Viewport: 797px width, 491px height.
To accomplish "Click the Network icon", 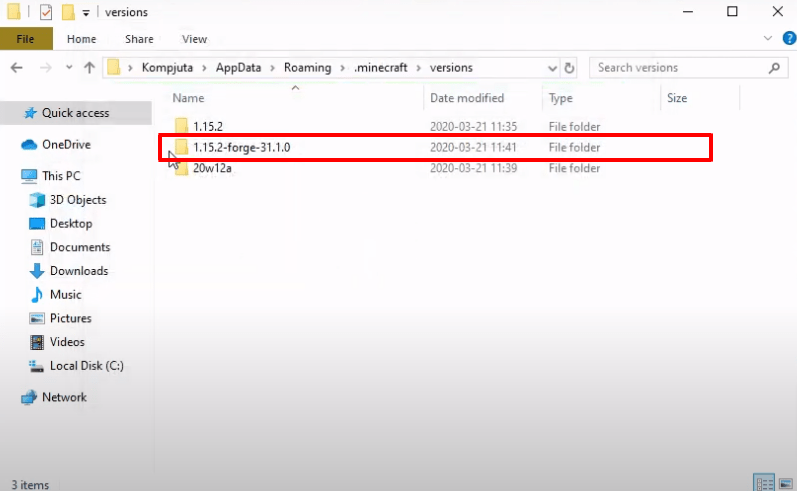I will (29, 397).
